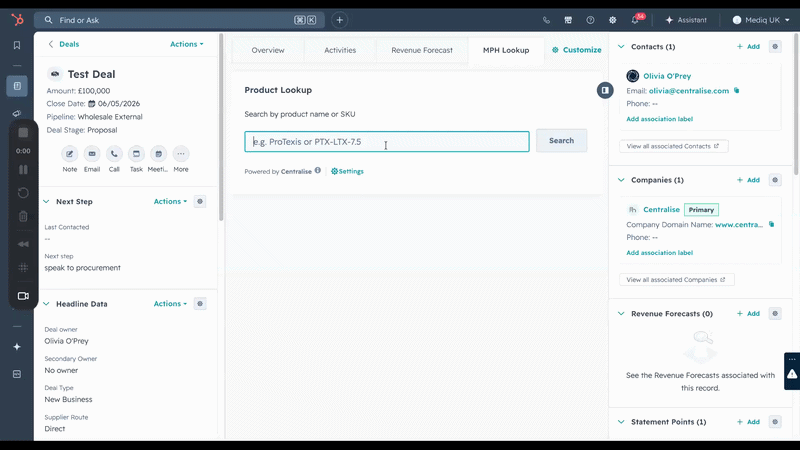Open the Marketing megaphone sidebar icon
This screenshot has height=450, width=800.
(x=17, y=113)
